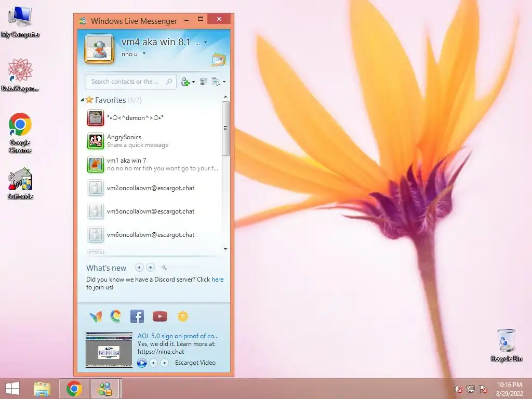Go to next Escargot video

(x=164, y=363)
